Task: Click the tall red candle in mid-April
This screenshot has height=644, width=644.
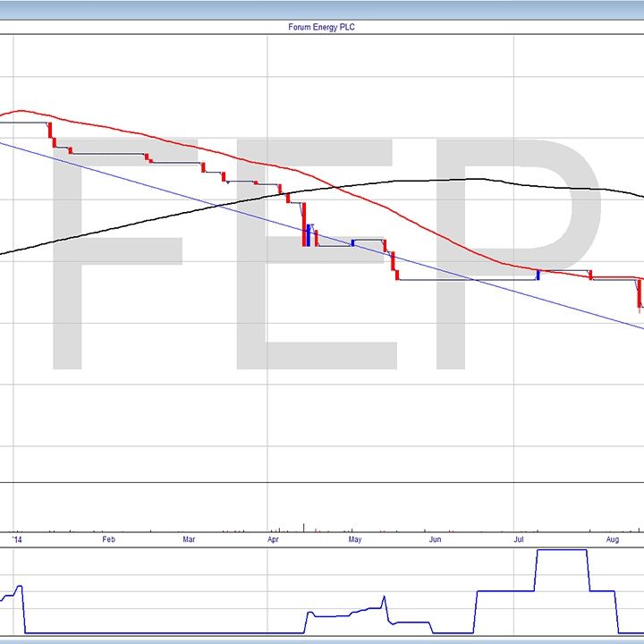Action: [304, 224]
